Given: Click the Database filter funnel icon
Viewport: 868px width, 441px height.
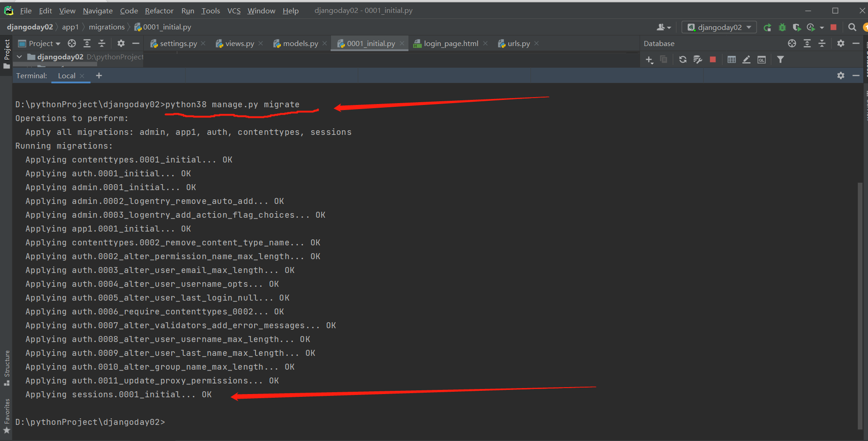Looking at the screenshot, I should [781, 59].
